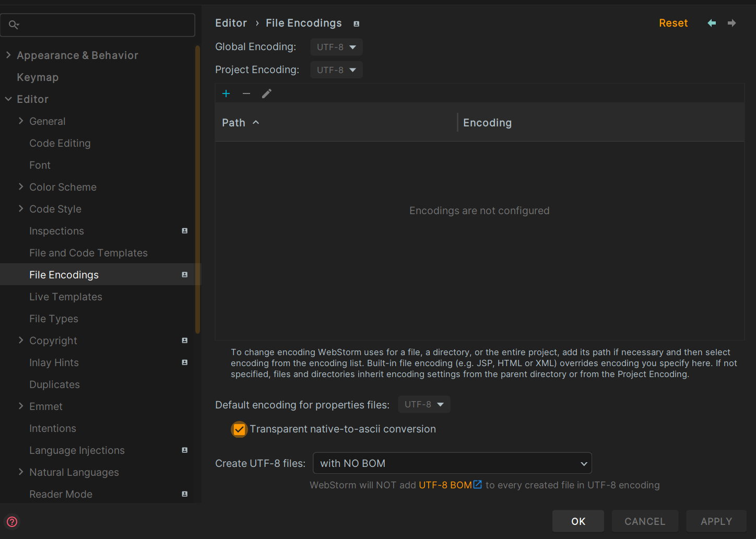Screen dimensions: 756x539
Task: Select Reader Mode settings
Action: coord(61,494)
